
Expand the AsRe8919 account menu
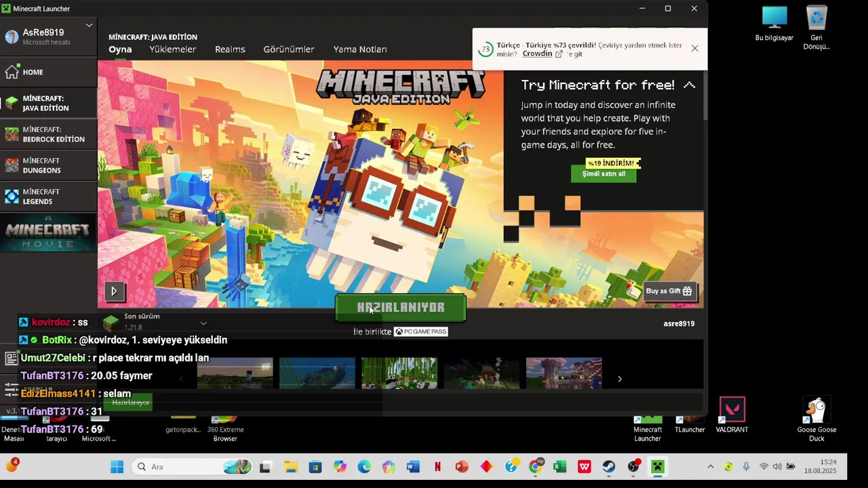89,26
